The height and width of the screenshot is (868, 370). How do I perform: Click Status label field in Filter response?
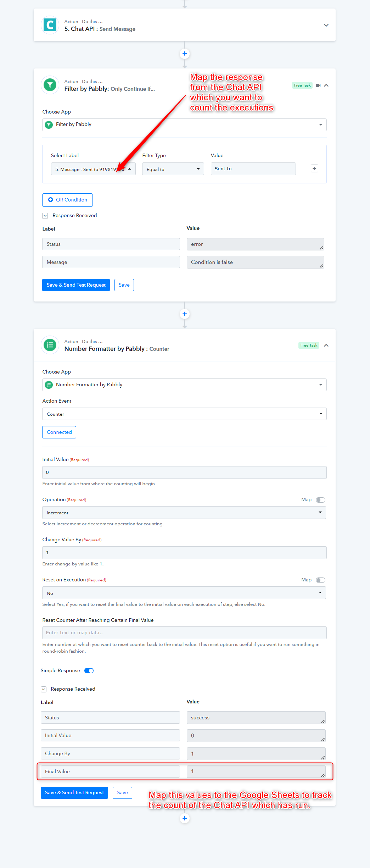(x=111, y=244)
